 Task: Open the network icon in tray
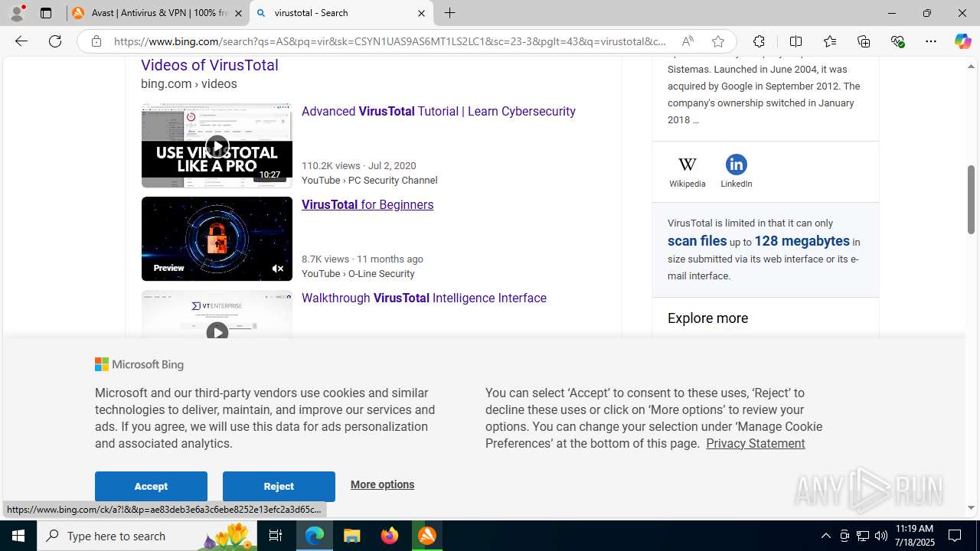pyautogui.click(x=863, y=536)
